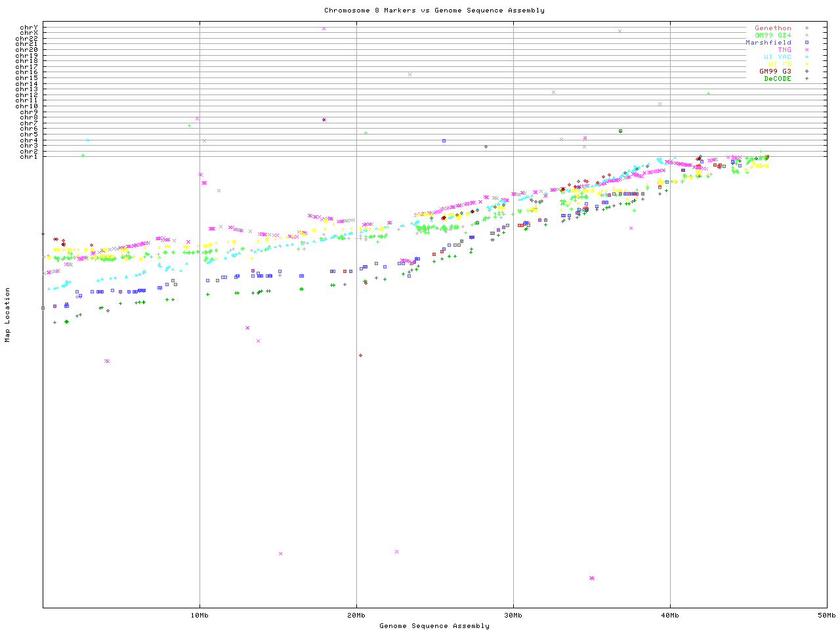This screenshot has height=630, width=840.
Task: Click the chrY y-axis label
Action: (29, 28)
